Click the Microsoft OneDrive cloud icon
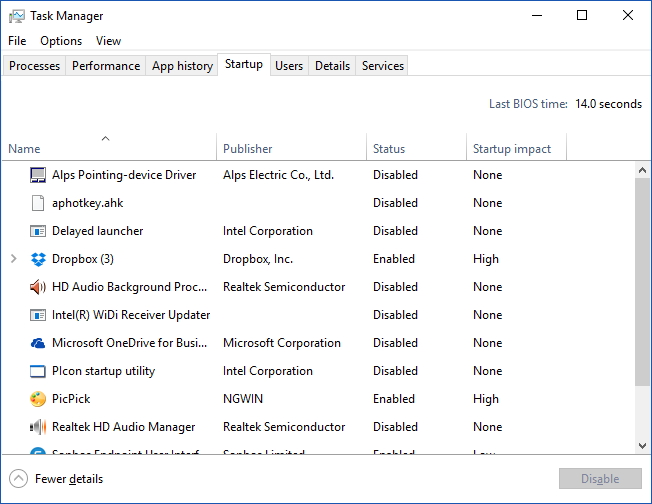The width and height of the screenshot is (652, 504). pos(38,343)
